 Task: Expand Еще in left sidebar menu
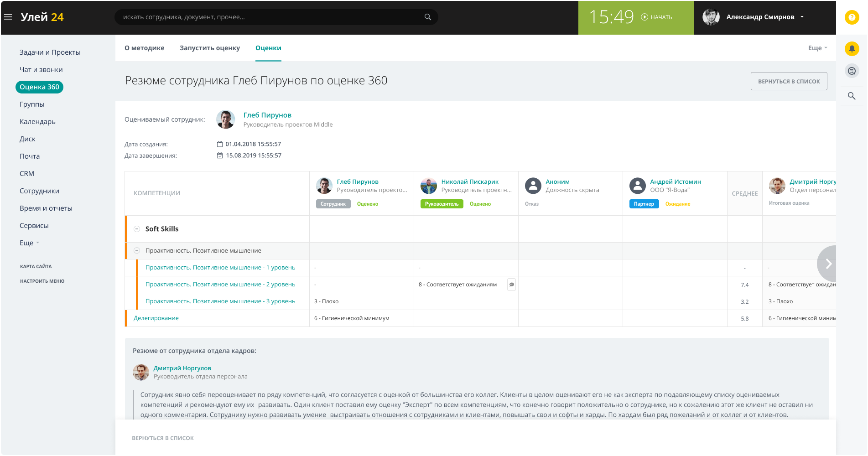pyautogui.click(x=29, y=243)
